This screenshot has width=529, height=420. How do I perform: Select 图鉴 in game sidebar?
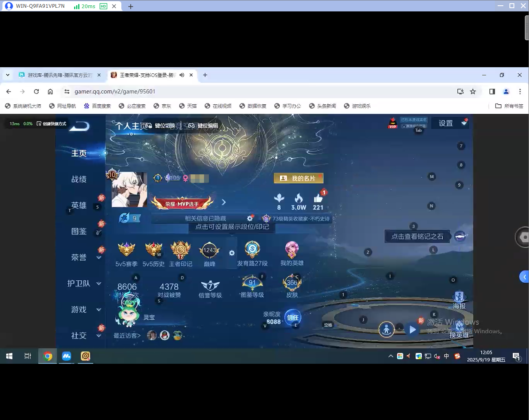pyautogui.click(x=79, y=231)
